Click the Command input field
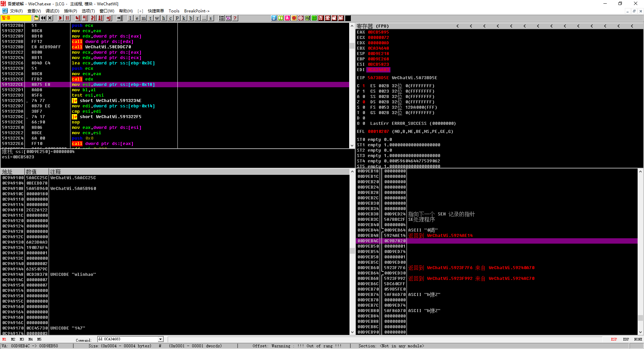This screenshot has height=349, width=644. [x=128, y=339]
